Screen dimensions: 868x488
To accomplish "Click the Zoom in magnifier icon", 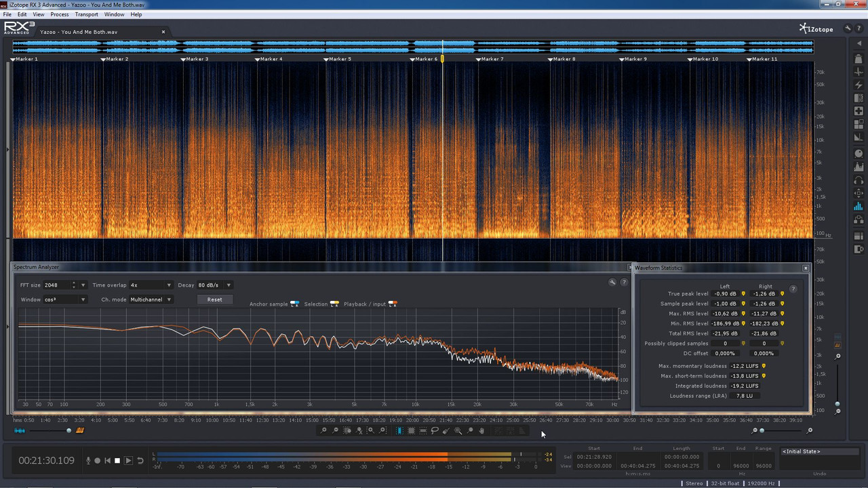I will (323, 430).
